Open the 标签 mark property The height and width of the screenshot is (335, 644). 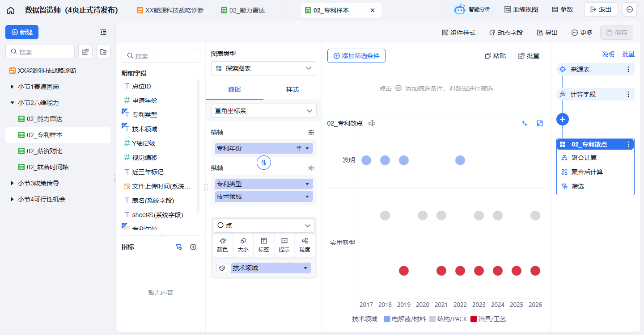264,246
